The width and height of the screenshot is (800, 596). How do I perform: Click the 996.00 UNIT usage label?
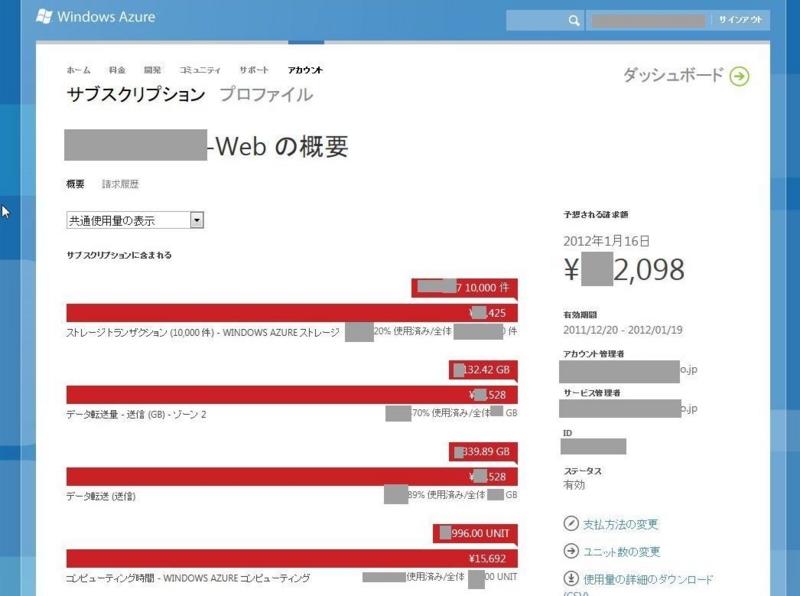(x=476, y=533)
